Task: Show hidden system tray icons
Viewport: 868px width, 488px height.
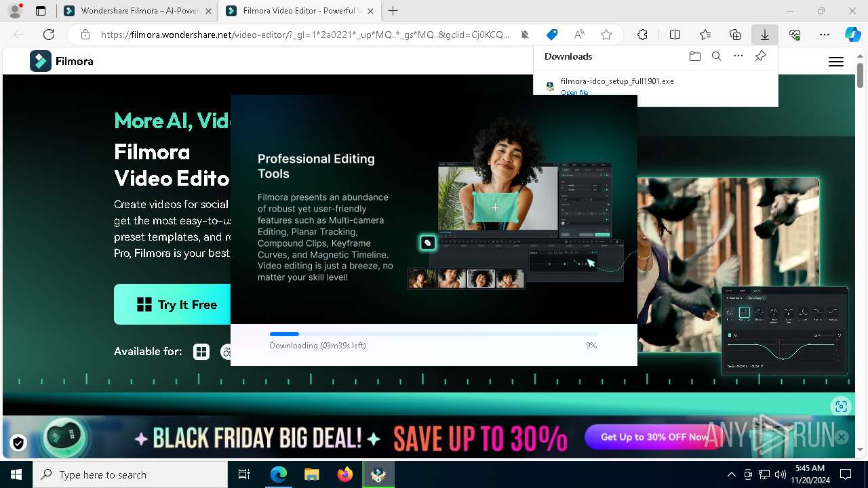Action: [x=731, y=474]
